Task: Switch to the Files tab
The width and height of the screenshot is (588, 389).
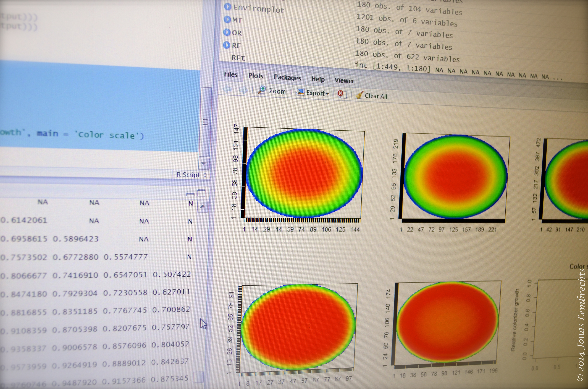Action: pos(231,74)
